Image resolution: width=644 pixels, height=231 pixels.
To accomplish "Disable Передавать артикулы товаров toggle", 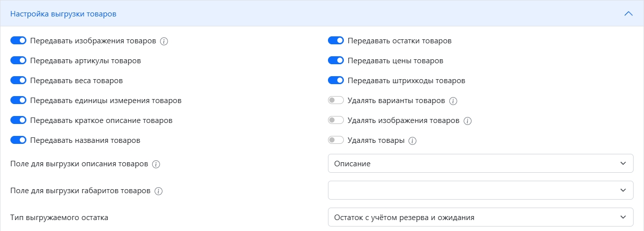I will pos(18,61).
